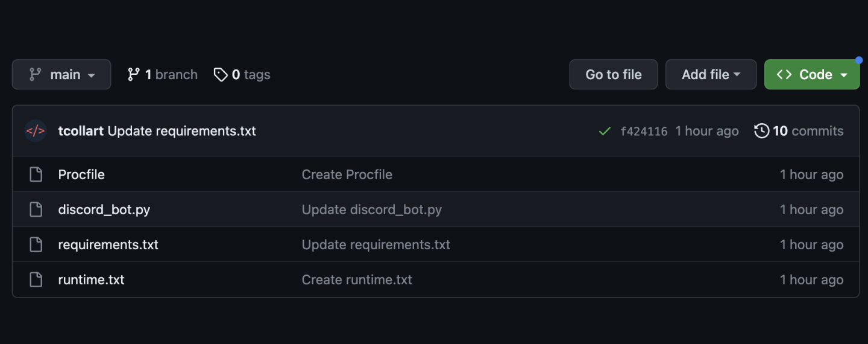868x344 pixels.
Task: Click the history clock icon by commits
Action: coord(762,130)
